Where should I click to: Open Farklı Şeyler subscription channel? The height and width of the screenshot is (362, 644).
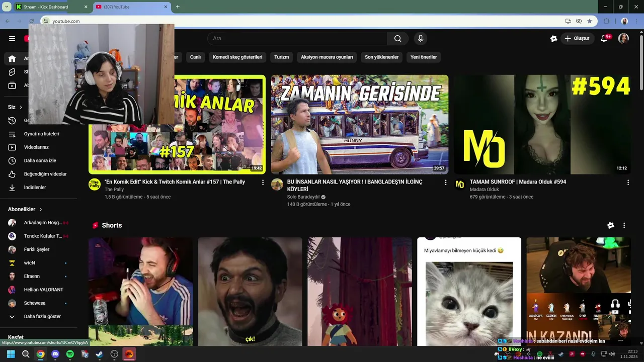coord(40,249)
